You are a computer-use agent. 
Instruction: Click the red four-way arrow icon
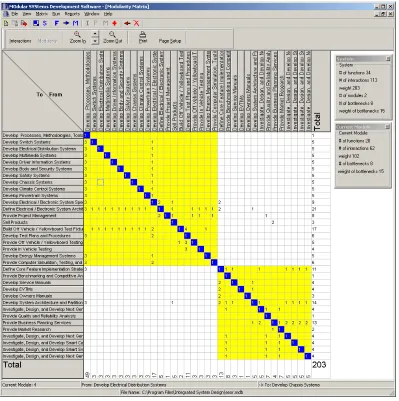pos(115,23)
